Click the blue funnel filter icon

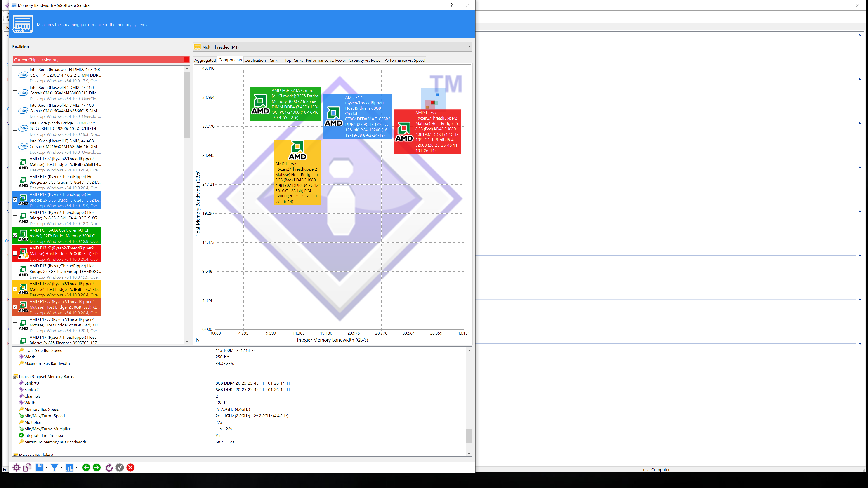(54, 467)
